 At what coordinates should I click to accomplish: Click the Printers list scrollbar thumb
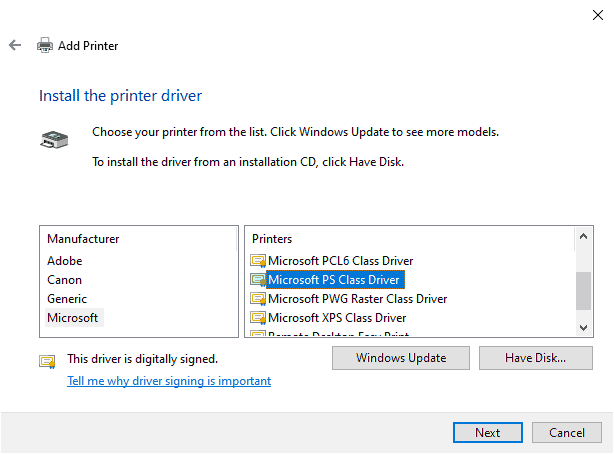click(x=584, y=290)
